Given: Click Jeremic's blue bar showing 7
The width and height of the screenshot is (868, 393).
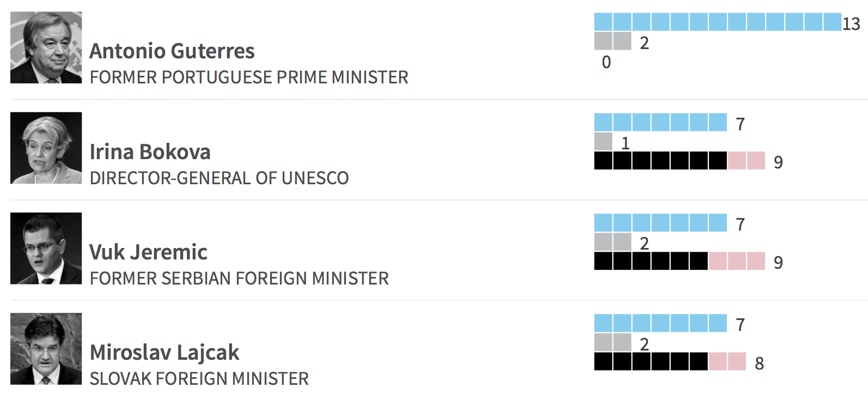Looking at the screenshot, I should tap(661, 222).
